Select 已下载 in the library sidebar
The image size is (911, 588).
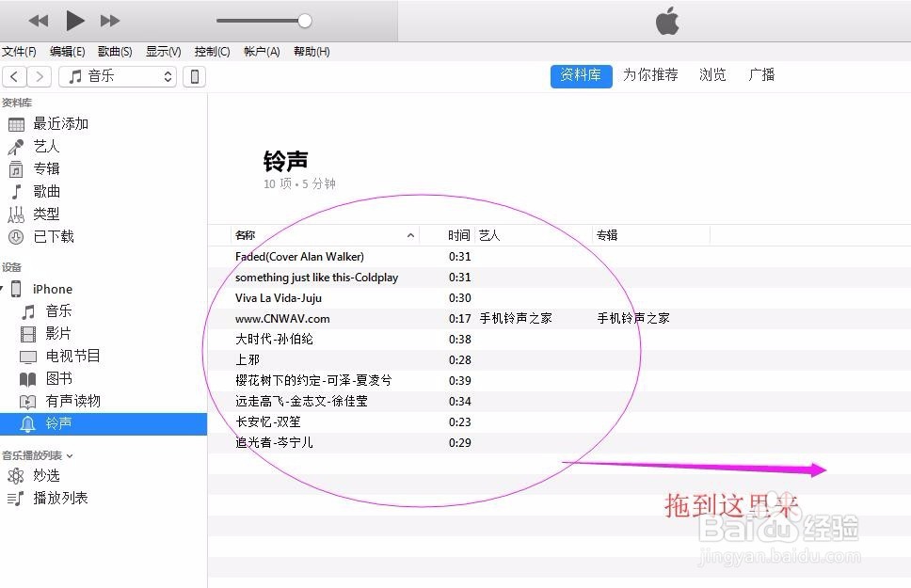[54, 236]
